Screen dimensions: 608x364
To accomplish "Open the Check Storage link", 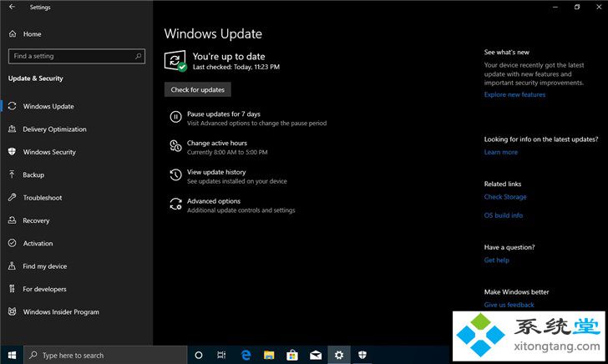I will tap(504, 197).
